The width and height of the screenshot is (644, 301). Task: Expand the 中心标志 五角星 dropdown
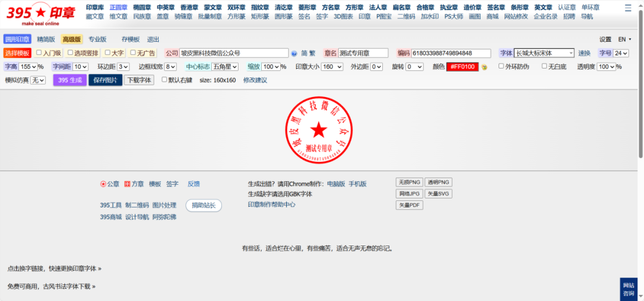(x=225, y=67)
